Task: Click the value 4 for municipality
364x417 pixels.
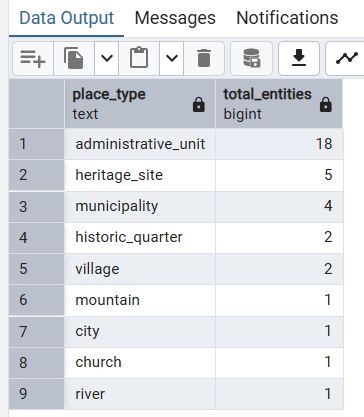Action: [279, 207]
